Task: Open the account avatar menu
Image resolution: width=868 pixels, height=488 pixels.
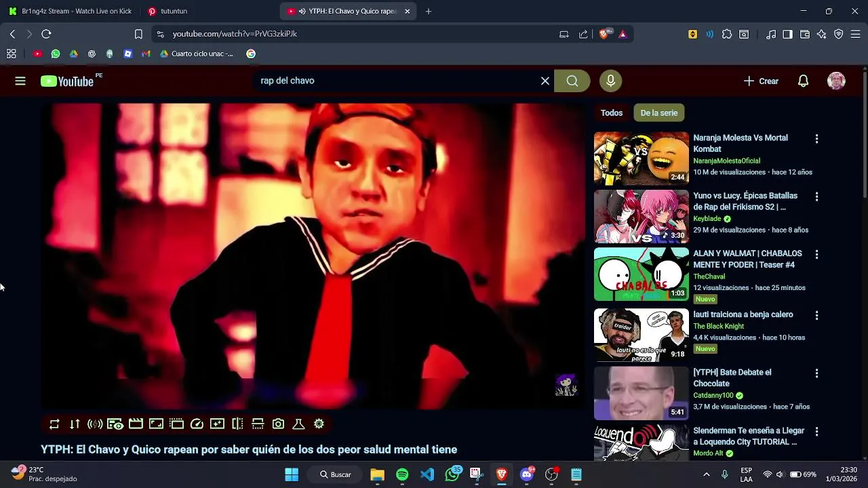Action: coord(836,81)
